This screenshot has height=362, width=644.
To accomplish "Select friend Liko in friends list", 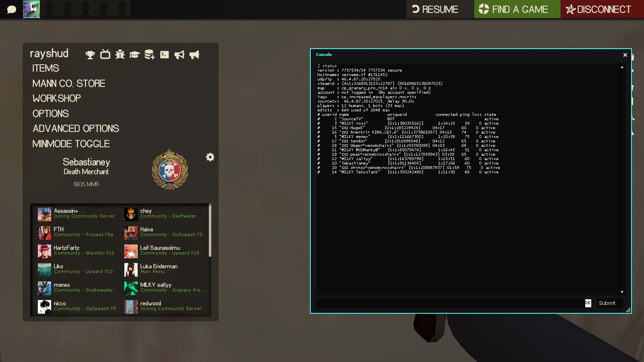I will pos(76,269).
